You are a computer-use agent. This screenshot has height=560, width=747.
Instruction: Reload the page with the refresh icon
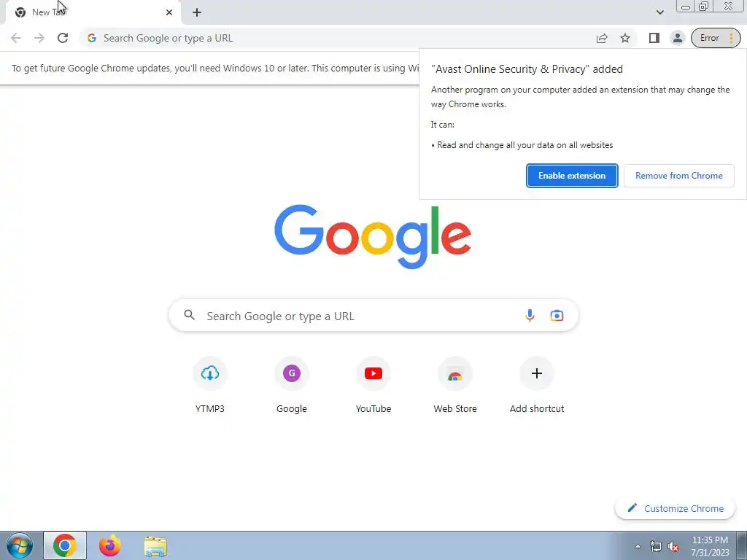63,38
